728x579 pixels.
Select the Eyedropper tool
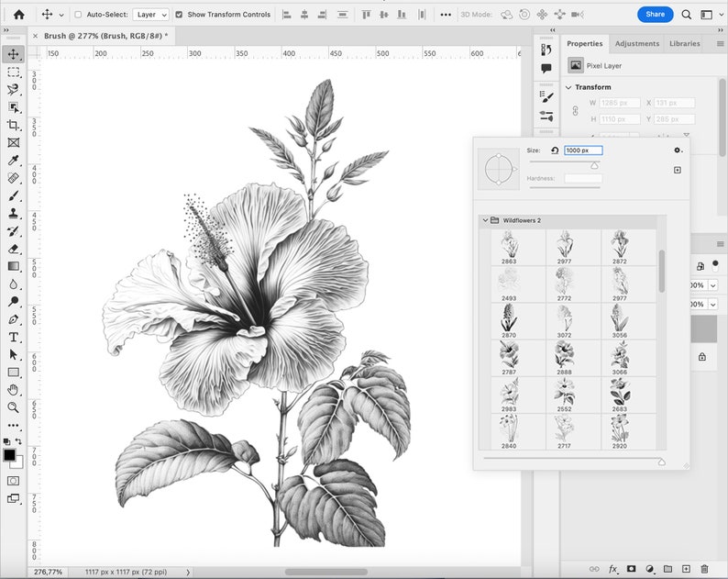13,161
